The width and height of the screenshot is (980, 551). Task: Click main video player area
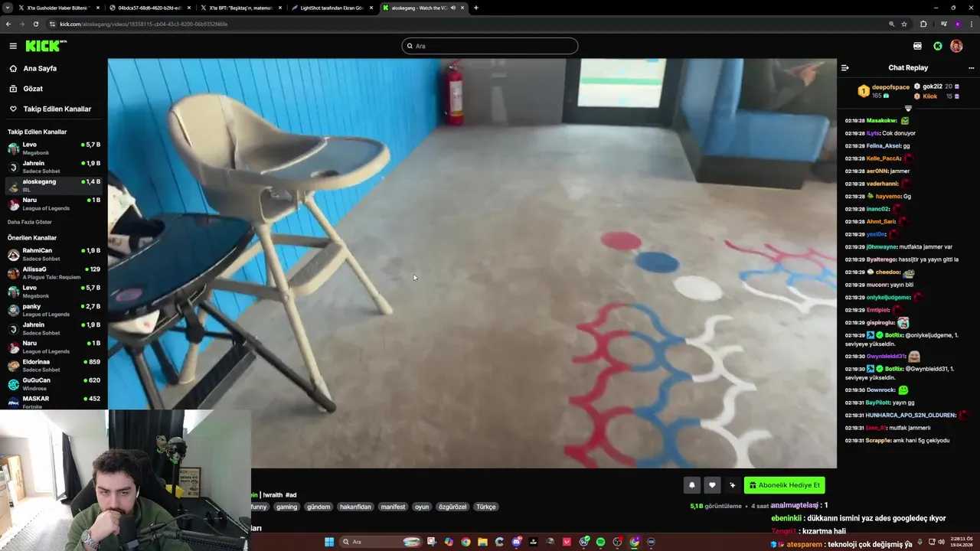tap(472, 263)
